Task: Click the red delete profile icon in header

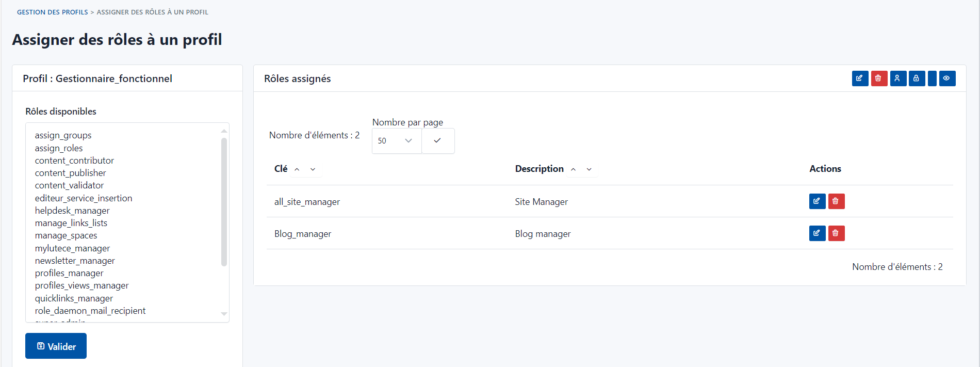Action: click(x=879, y=78)
